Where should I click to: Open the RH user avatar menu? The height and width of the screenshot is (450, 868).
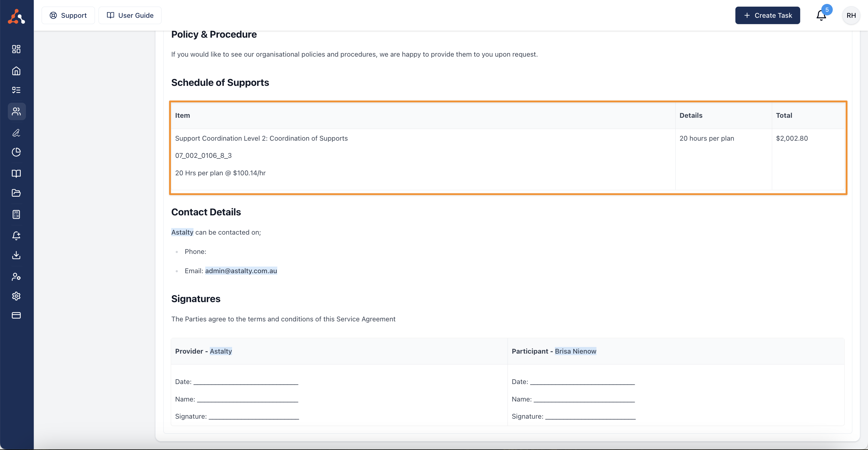851,15
